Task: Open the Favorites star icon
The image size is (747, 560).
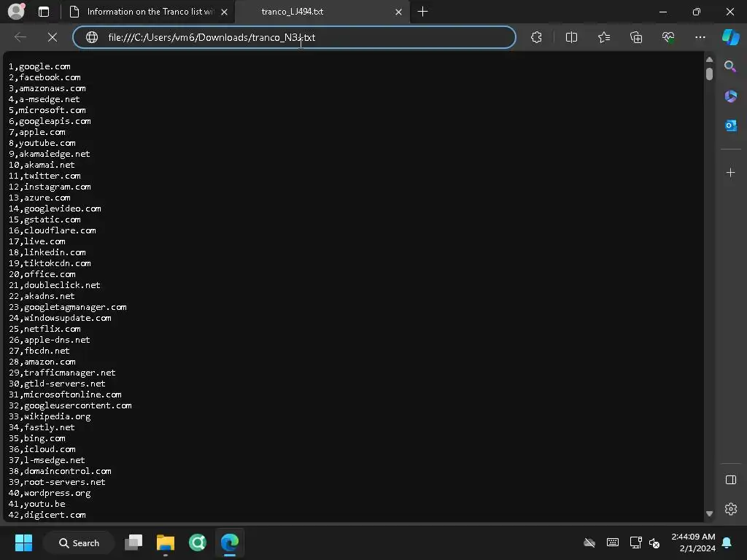Action: [x=603, y=37]
